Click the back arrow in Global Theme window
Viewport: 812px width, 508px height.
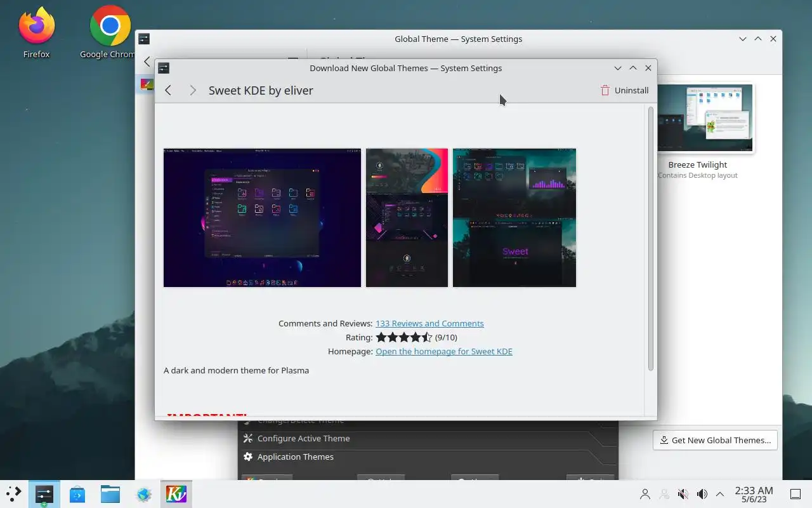[x=147, y=62]
